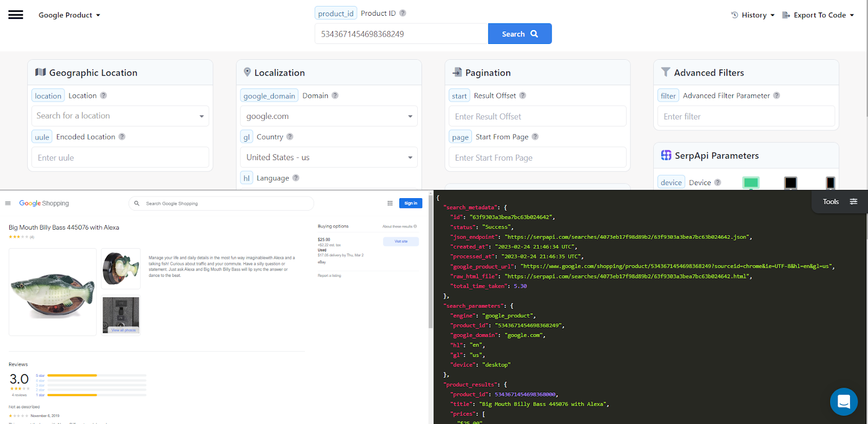Click the Language help icon

(x=296, y=178)
